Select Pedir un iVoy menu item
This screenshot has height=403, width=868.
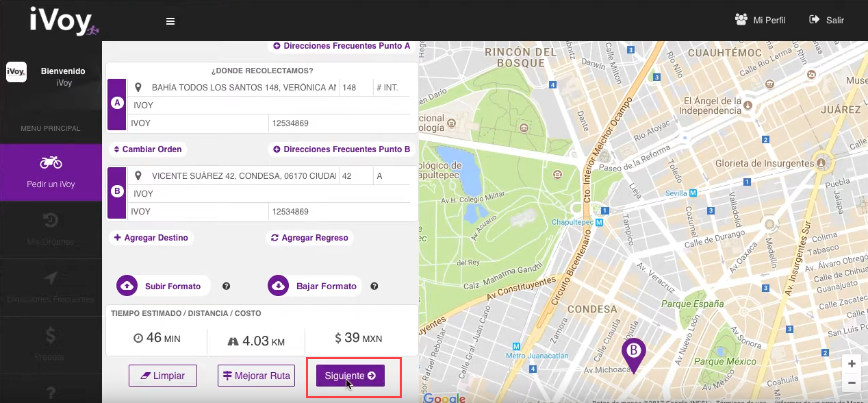(x=51, y=172)
